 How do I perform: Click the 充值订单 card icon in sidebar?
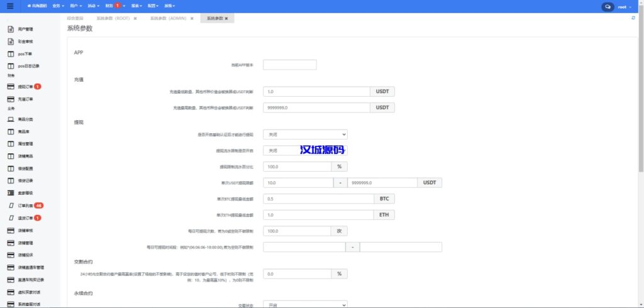click(x=11, y=99)
